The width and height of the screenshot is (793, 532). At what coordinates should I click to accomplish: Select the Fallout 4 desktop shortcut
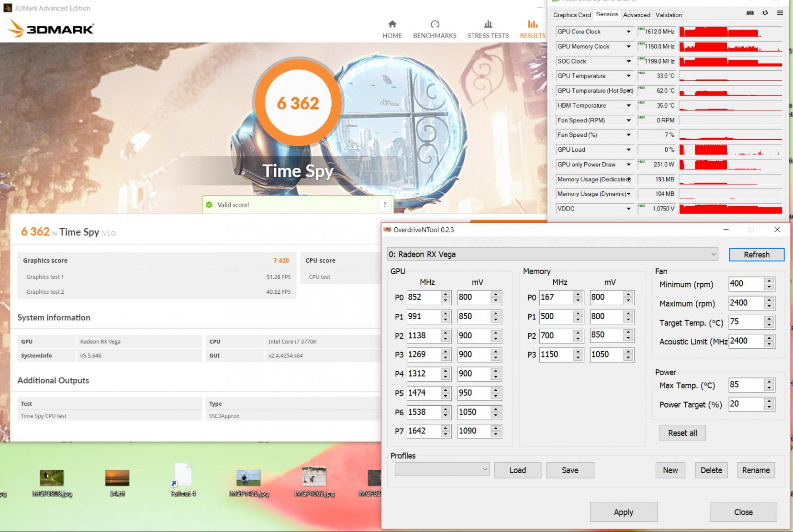click(x=183, y=480)
